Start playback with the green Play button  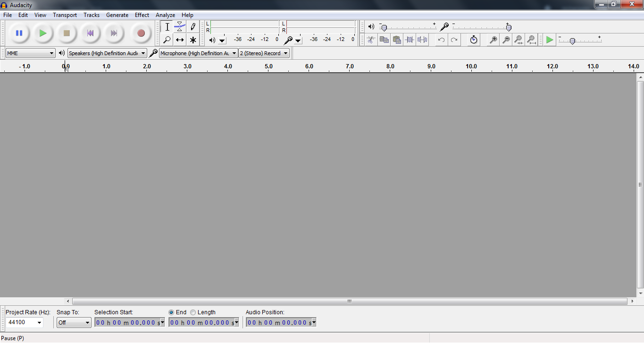point(43,33)
